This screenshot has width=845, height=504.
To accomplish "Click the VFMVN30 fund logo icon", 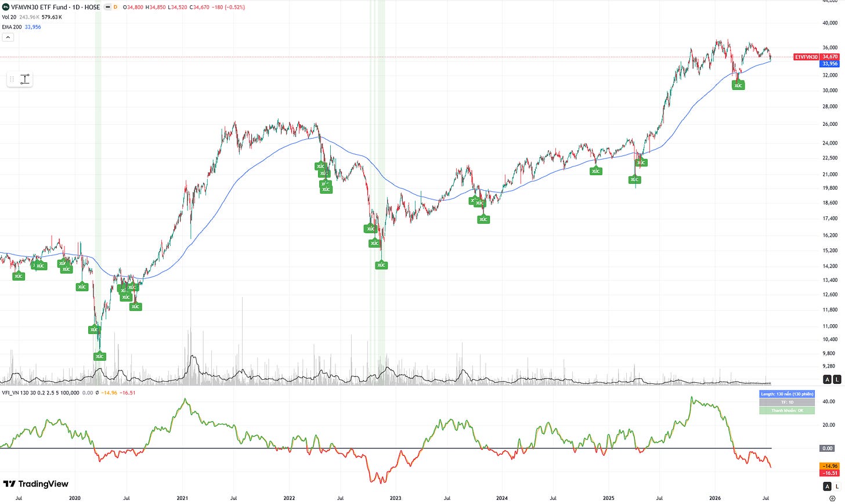I will [x=6, y=7].
